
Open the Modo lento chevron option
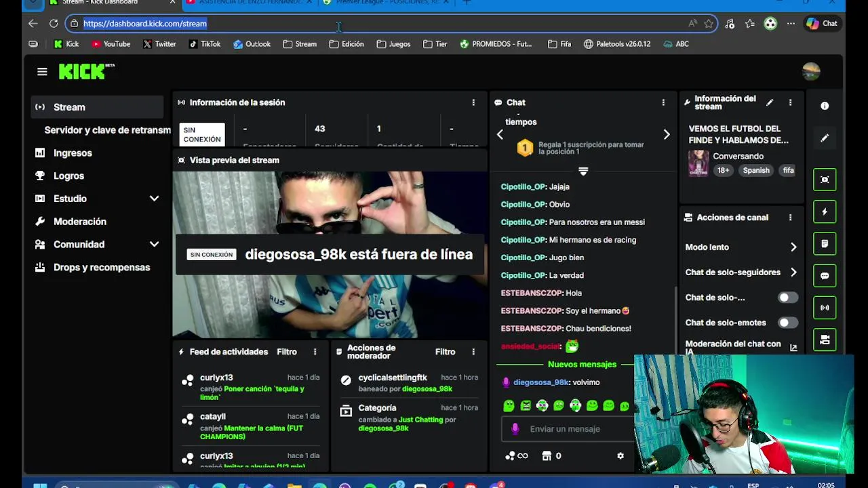click(793, 247)
